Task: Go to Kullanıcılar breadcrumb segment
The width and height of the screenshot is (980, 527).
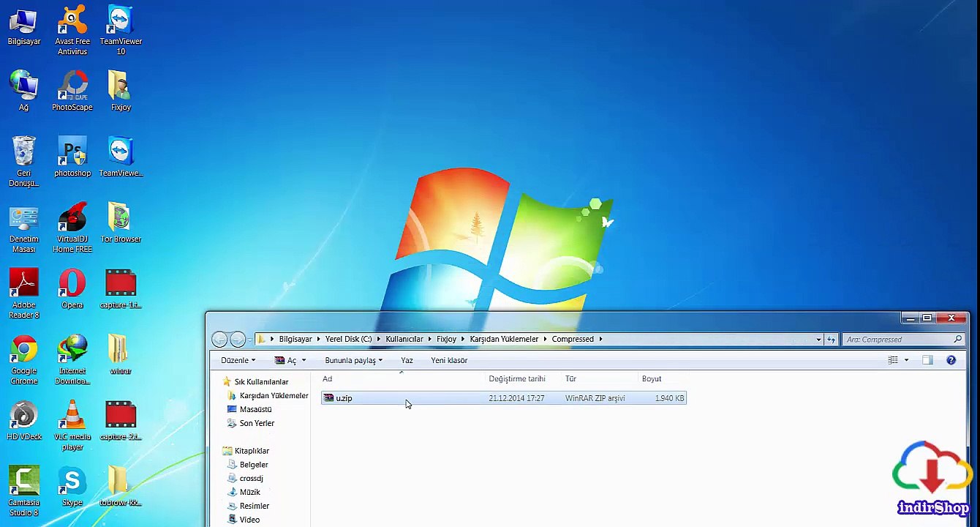Action: pos(404,339)
